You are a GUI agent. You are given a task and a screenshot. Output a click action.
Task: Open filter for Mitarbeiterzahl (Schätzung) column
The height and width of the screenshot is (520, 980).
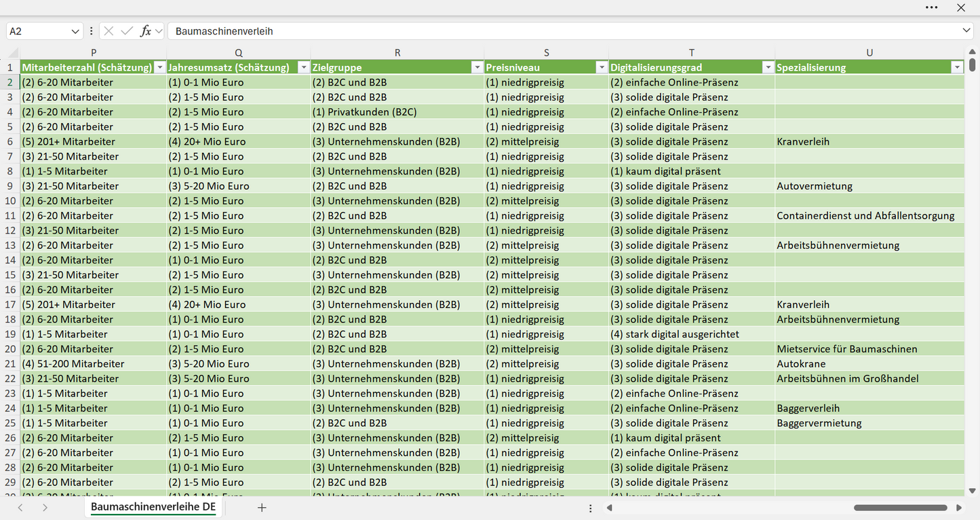coord(159,67)
